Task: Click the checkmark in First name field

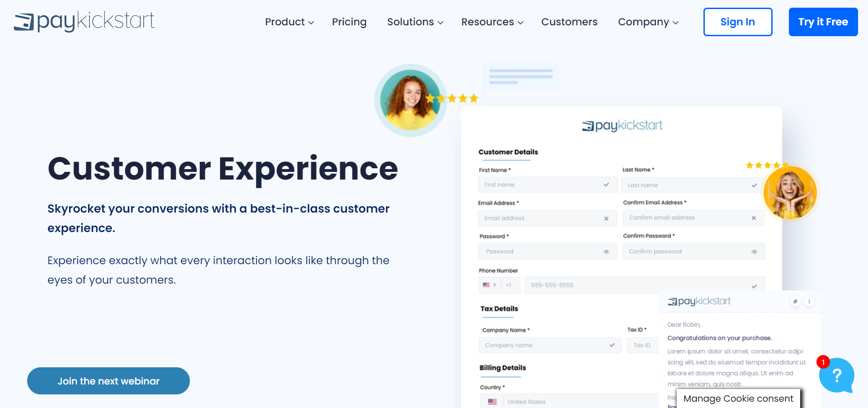Action: pyautogui.click(x=606, y=185)
